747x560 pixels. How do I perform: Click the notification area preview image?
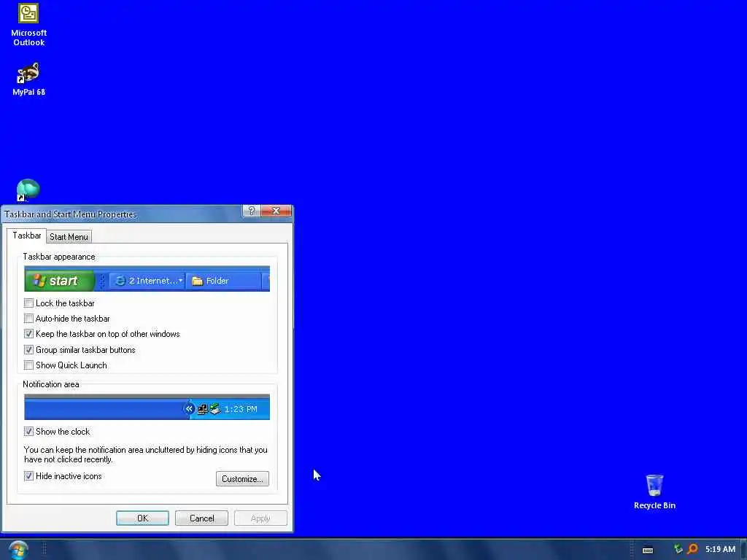point(147,407)
